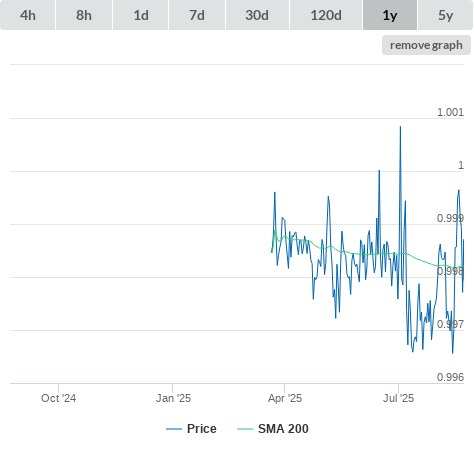The width and height of the screenshot is (474, 455).
Task: Select the 4h time range tab
Action: 28,15
